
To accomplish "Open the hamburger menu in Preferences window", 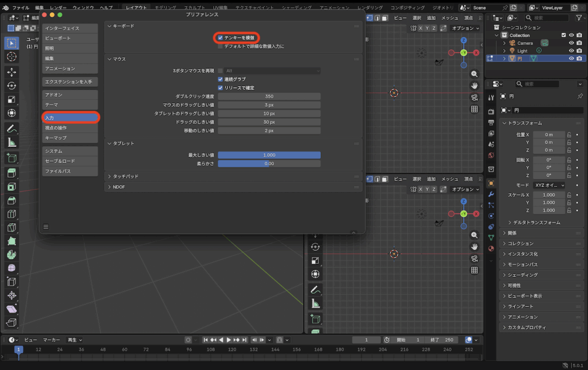I will [x=46, y=227].
